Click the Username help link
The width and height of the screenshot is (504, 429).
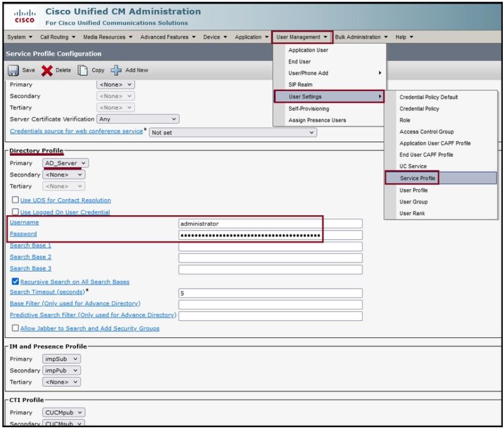pos(24,222)
